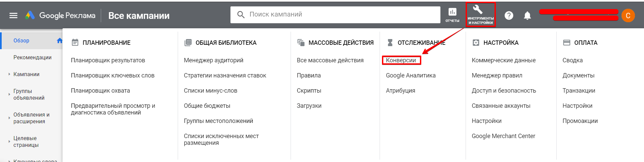
Task: Open Менеджер аудиторий
Action: [213, 60]
